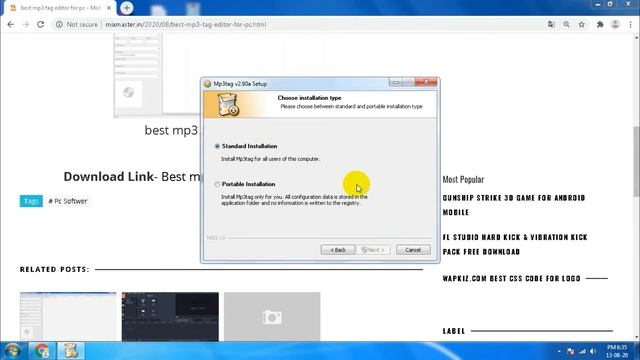Image resolution: width=640 pixels, height=360 pixels.
Task: Click the Next button in Mp3tag Setup
Action: pyautogui.click(x=373, y=250)
